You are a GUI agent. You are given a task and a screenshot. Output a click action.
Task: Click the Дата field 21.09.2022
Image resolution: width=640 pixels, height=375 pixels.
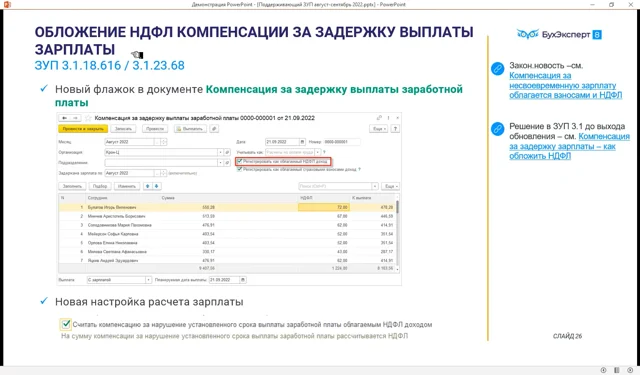[282, 142]
